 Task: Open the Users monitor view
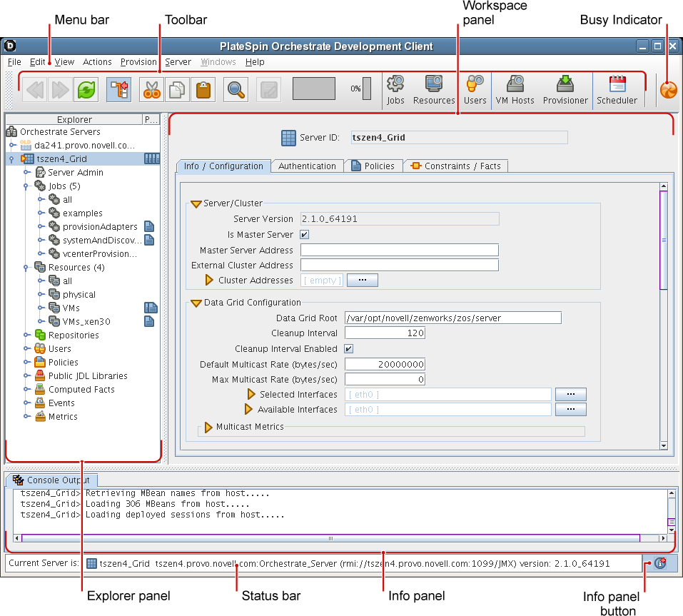[x=475, y=90]
